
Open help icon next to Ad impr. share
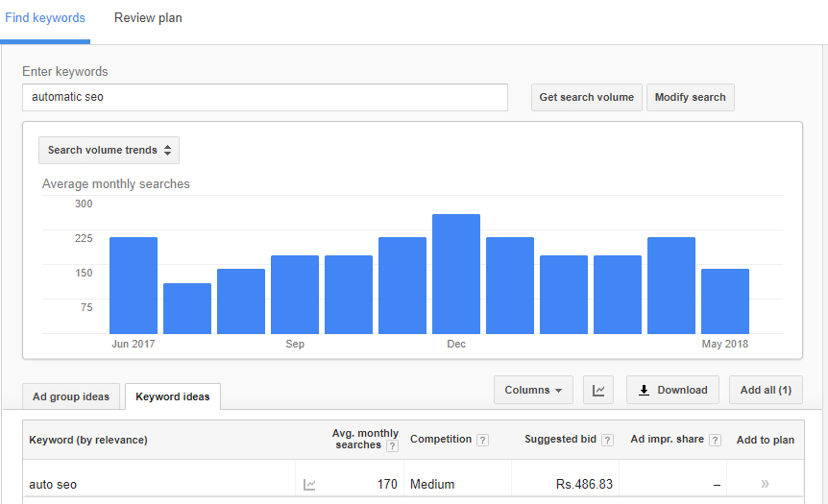coord(715,440)
